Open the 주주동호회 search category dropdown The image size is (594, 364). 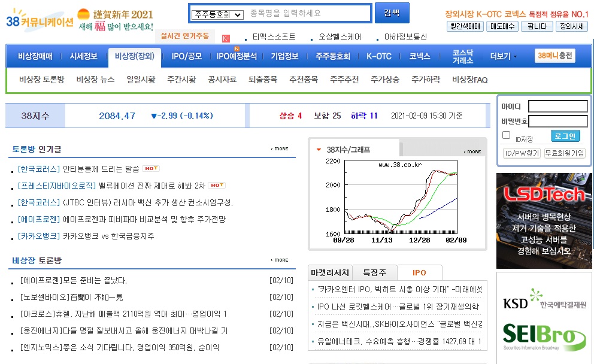pyautogui.click(x=217, y=14)
